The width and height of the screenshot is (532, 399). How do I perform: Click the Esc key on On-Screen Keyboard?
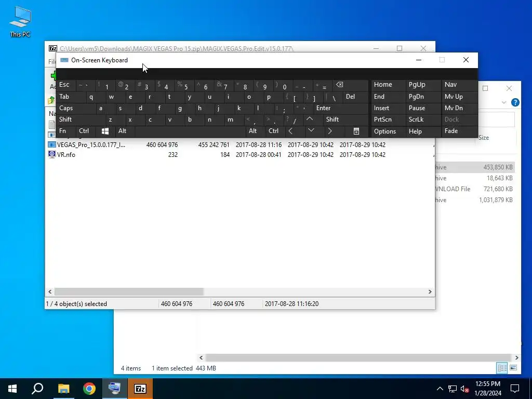tap(65, 85)
